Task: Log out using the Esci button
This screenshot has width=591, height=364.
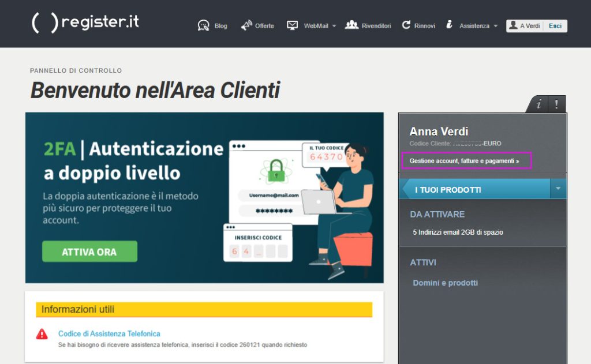Action: tap(555, 26)
